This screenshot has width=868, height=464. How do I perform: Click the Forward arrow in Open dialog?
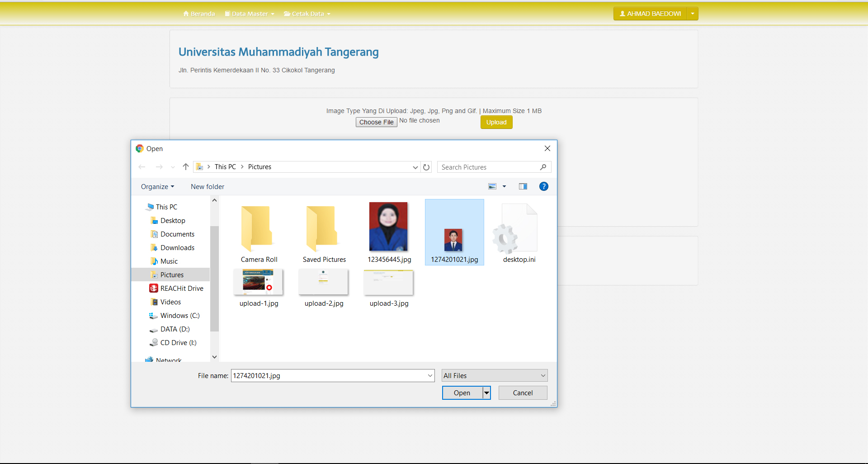click(159, 167)
